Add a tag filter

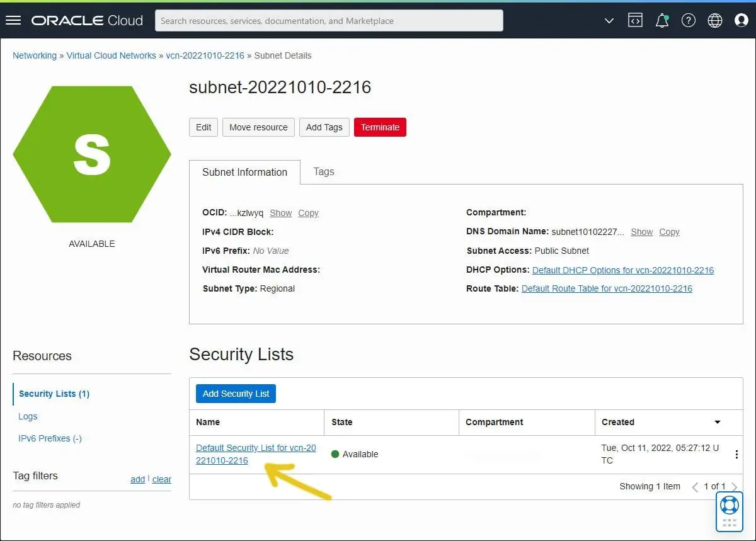coord(137,479)
